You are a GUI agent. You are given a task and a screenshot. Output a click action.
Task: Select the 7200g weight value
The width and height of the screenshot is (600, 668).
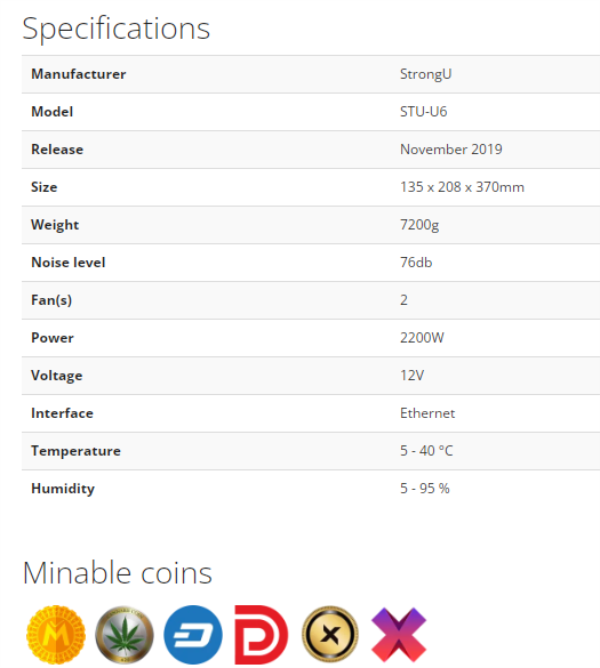click(x=419, y=225)
